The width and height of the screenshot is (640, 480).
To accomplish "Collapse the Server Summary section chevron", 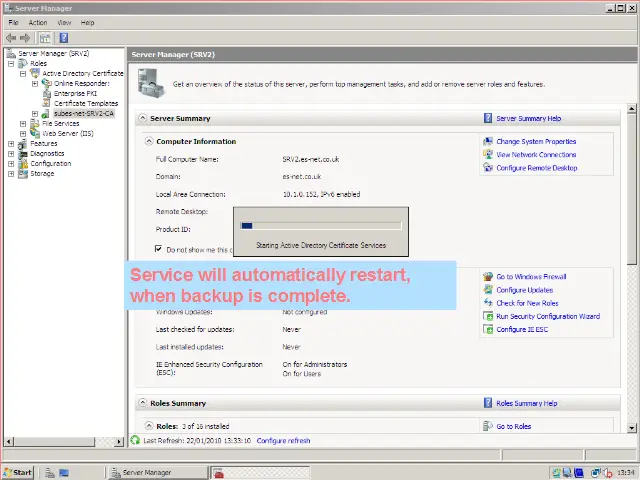I will pyautogui.click(x=142, y=118).
